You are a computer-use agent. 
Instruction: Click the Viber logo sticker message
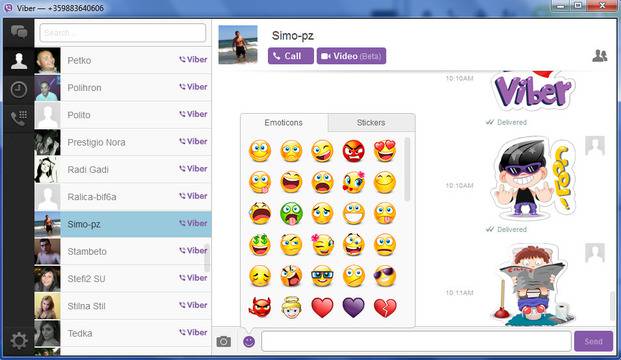533,91
